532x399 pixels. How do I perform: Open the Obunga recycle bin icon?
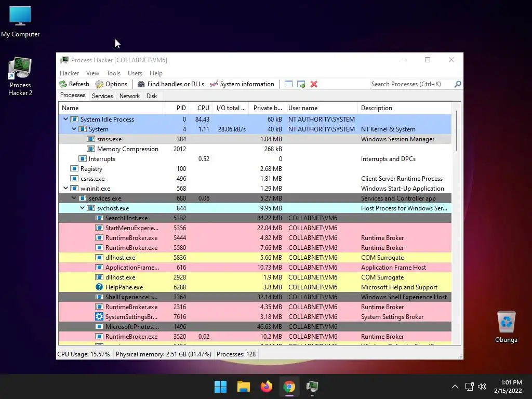506,327
